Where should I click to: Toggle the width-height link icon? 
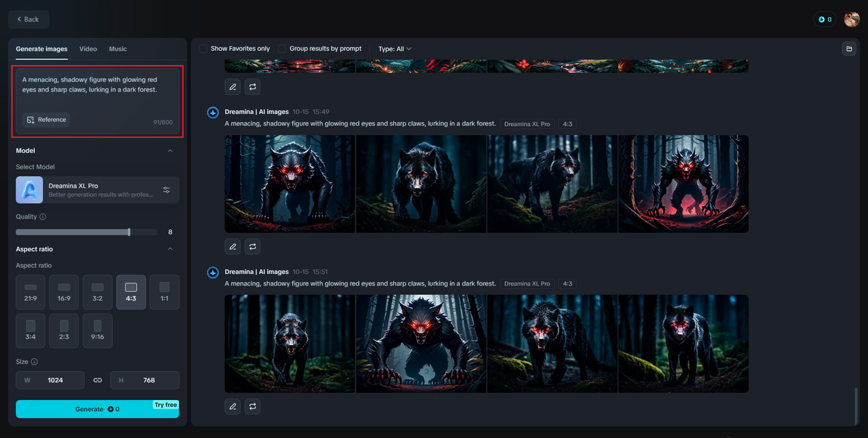pyautogui.click(x=98, y=380)
